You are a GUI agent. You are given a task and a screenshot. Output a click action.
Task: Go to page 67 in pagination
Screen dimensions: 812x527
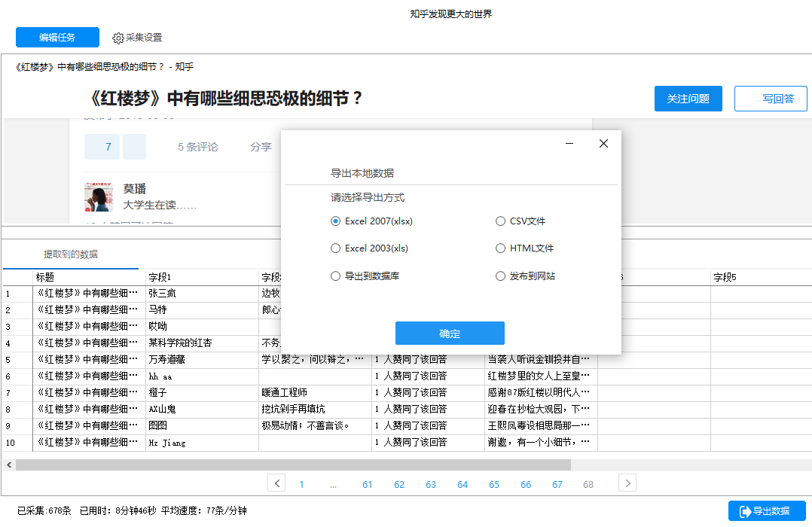point(557,485)
